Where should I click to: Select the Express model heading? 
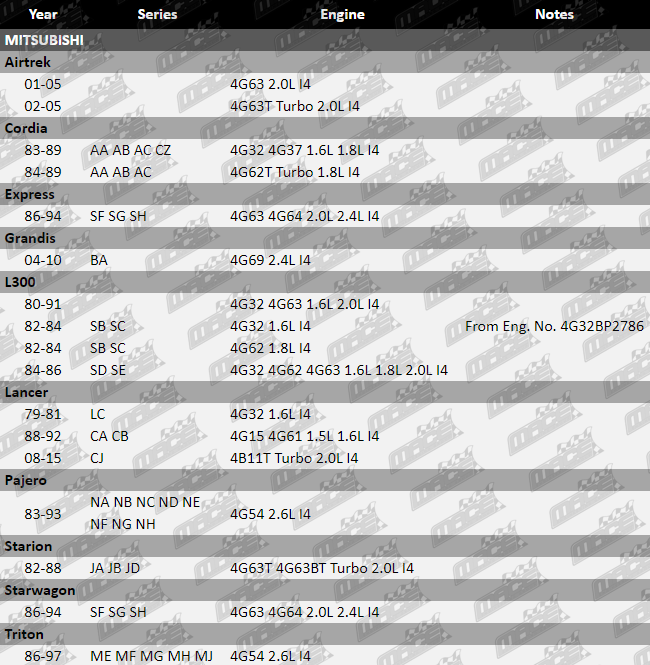(x=30, y=195)
